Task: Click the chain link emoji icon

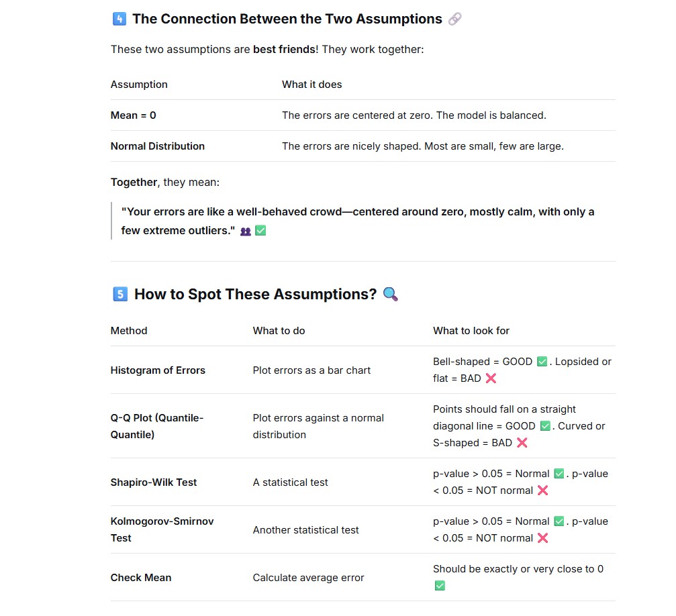Action: pyautogui.click(x=455, y=19)
